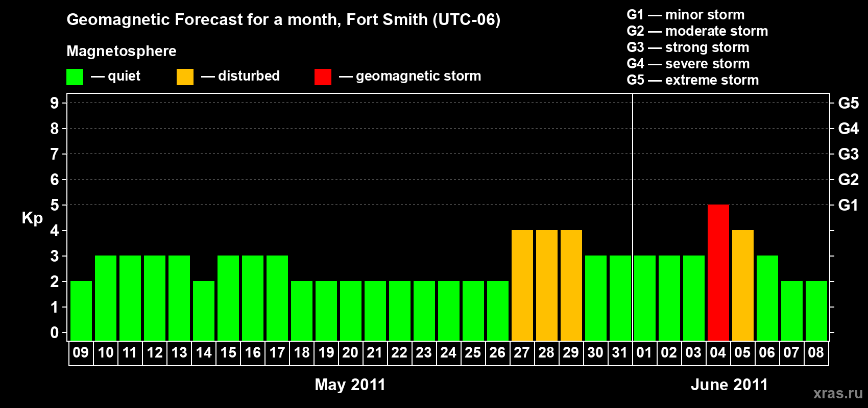Click the green bar for June 08
Image resolution: width=868 pixels, height=408 pixels.
point(816,311)
